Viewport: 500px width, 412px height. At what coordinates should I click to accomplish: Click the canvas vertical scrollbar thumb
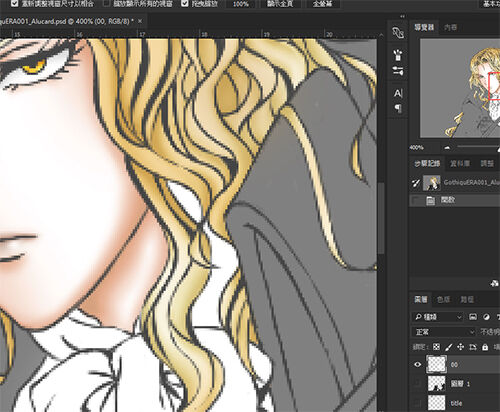coord(381,218)
